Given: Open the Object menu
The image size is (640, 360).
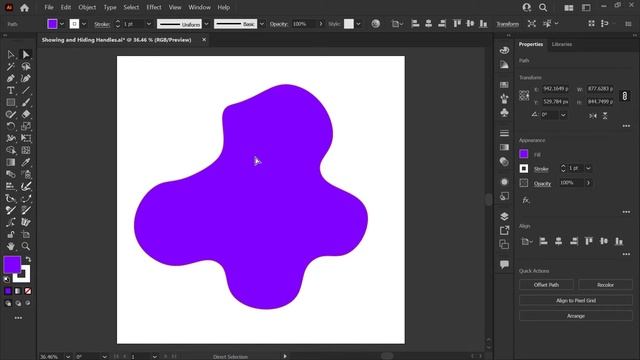Looking at the screenshot, I should pyautogui.click(x=87, y=7).
